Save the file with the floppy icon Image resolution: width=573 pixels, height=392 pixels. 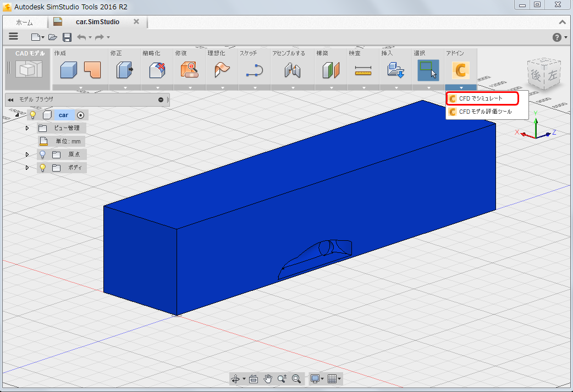(67, 37)
